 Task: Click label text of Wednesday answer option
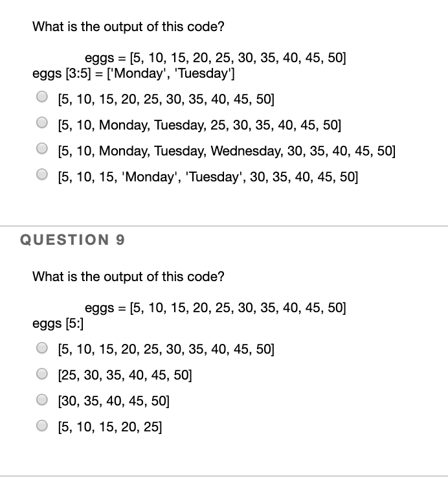click(x=226, y=150)
